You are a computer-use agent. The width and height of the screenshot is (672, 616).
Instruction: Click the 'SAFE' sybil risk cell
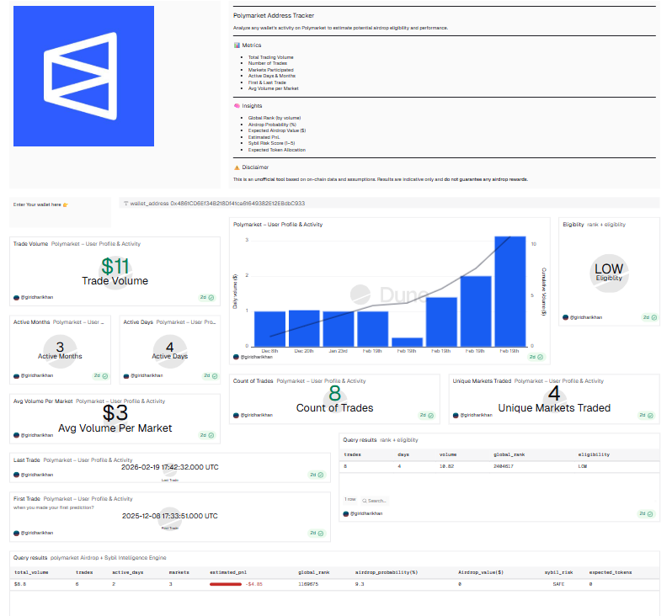pyautogui.click(x=558, y=584)
